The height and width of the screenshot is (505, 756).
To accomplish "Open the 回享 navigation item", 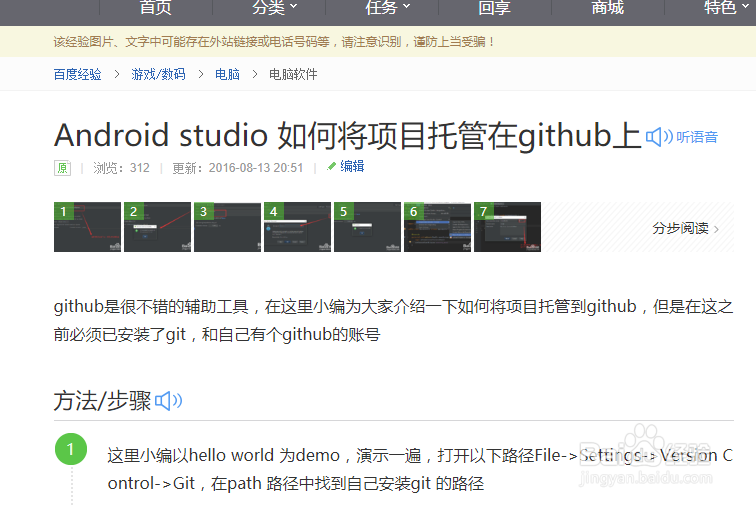I will click(x=495, y=7).
